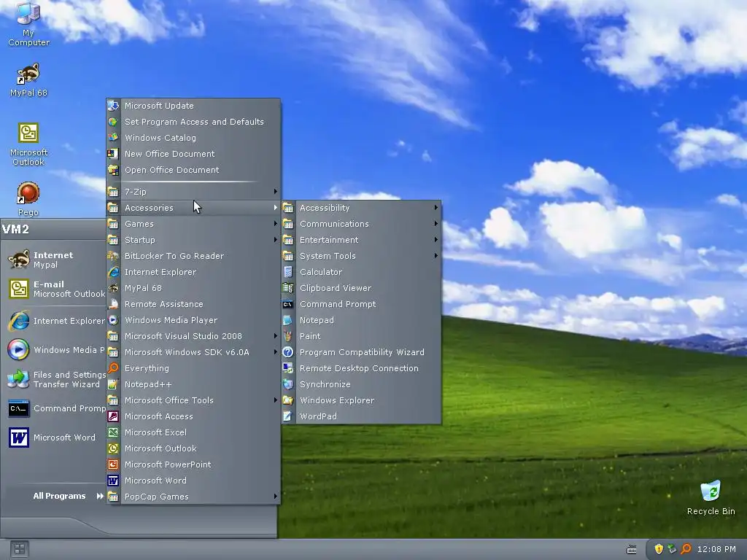The image size is (747, 560).
Task: Click the Microsoft Access icon
Action: point(113,416)
